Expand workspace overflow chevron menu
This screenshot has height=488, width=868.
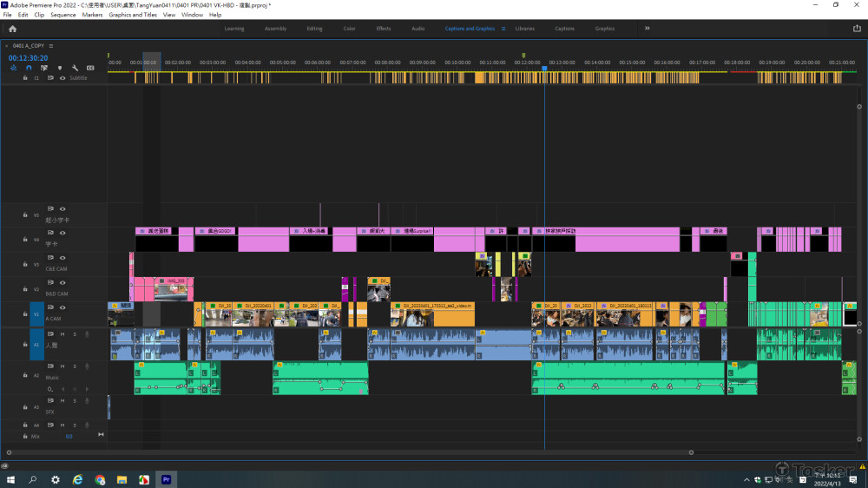click(647, 29)
